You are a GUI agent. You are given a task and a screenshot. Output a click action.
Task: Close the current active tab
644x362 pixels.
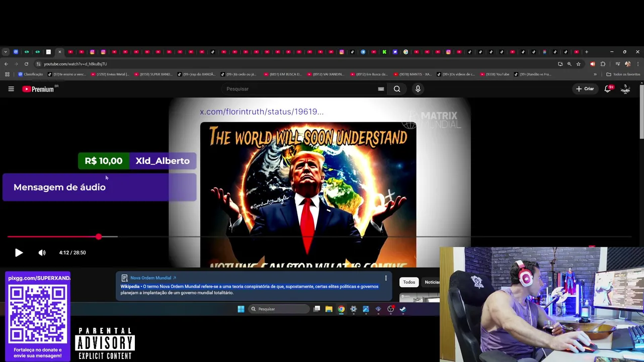tap(59, 52)
